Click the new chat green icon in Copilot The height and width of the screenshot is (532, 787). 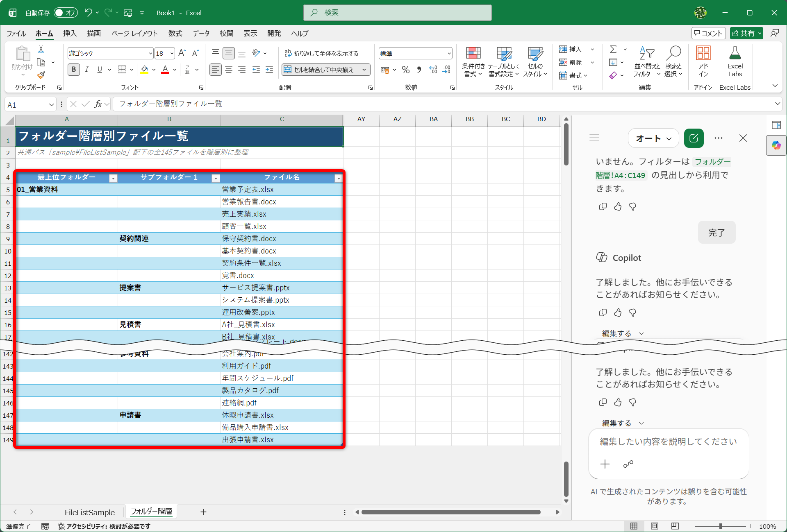point(694,138)
